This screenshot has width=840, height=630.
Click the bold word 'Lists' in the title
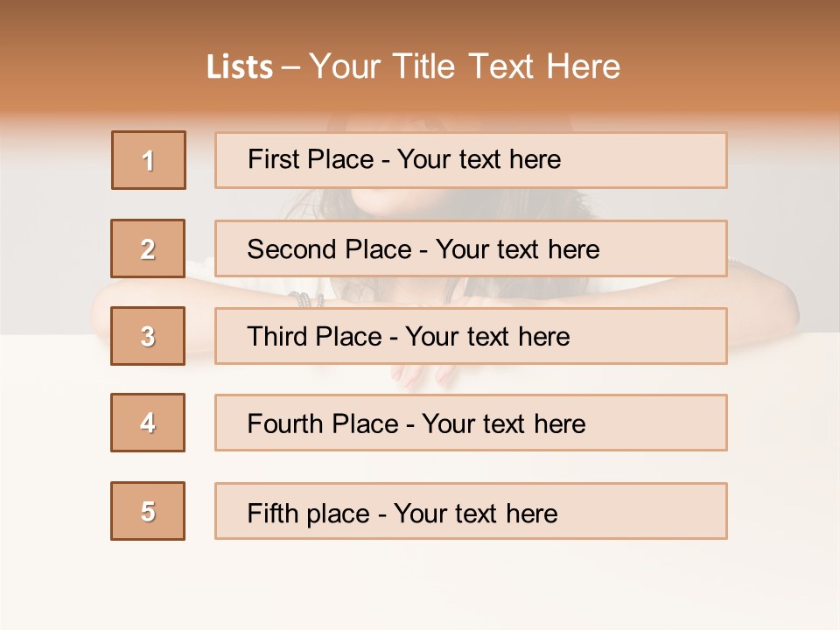240,67
